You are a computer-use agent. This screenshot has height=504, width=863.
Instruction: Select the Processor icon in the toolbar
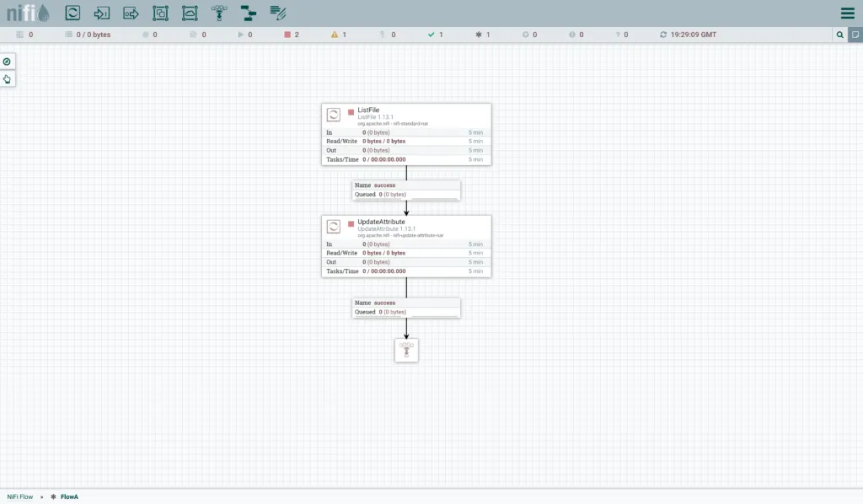pos(73,13)
